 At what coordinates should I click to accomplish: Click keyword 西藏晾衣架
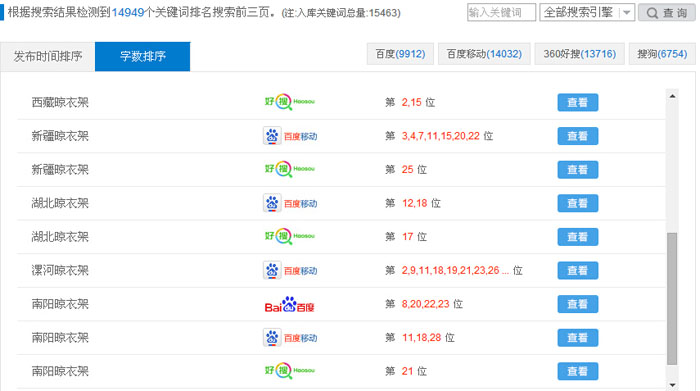60,103
